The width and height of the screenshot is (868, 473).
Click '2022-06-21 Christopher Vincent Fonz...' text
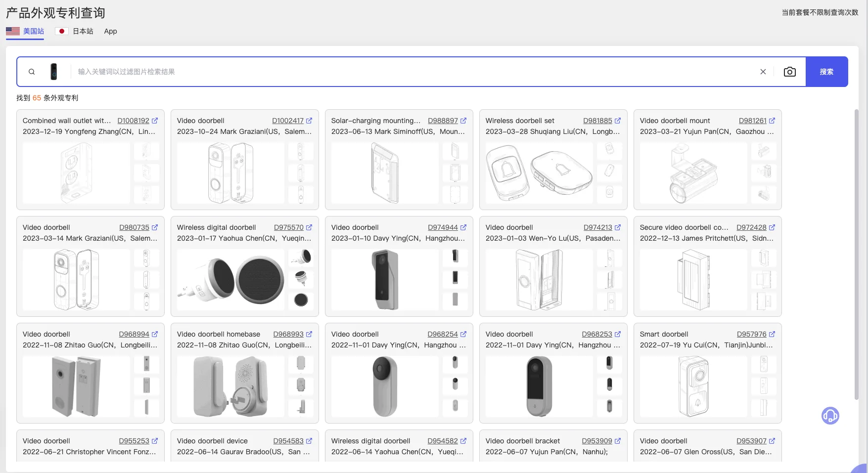coord(89,452)
